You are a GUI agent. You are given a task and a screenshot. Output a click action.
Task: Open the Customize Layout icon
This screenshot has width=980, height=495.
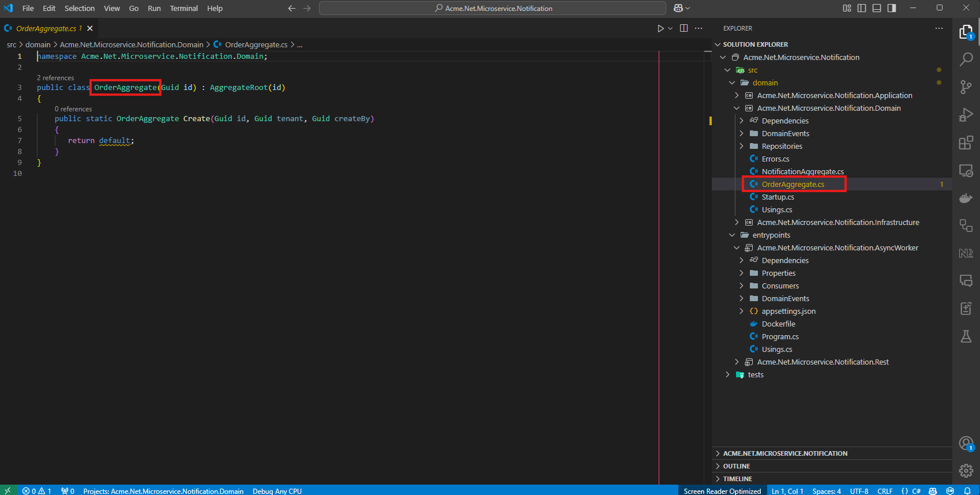coord(847,8)
